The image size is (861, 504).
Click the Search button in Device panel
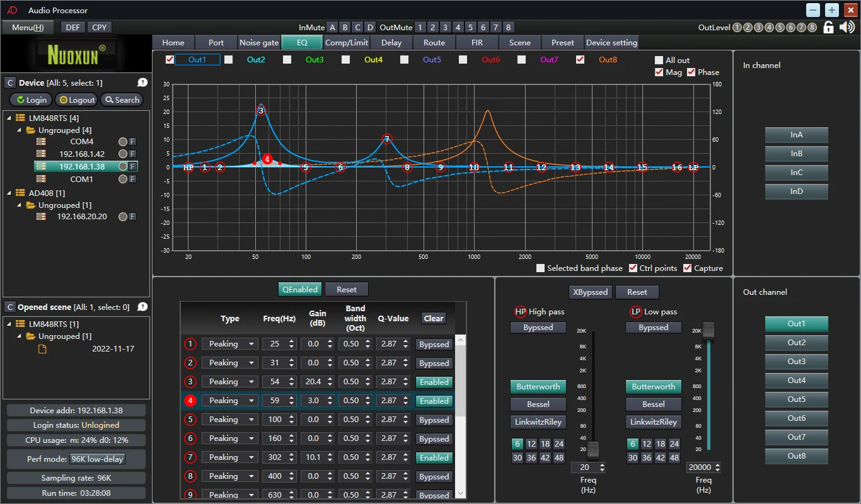click(x=122, y=100)
